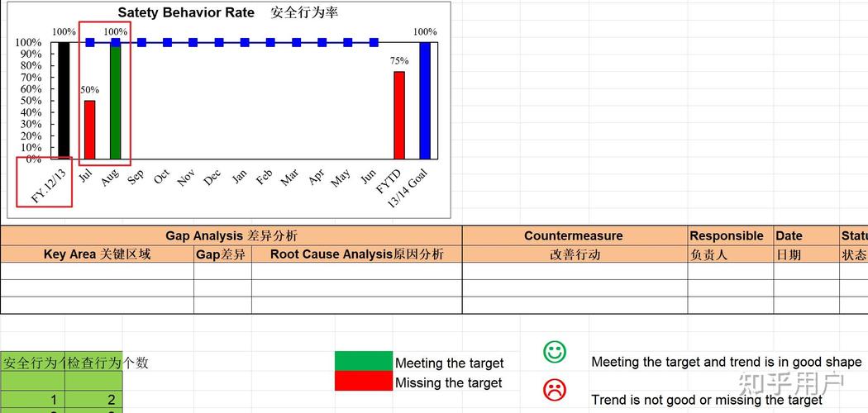Click text Trend is not good or missing the target

(x=707, y=400)
